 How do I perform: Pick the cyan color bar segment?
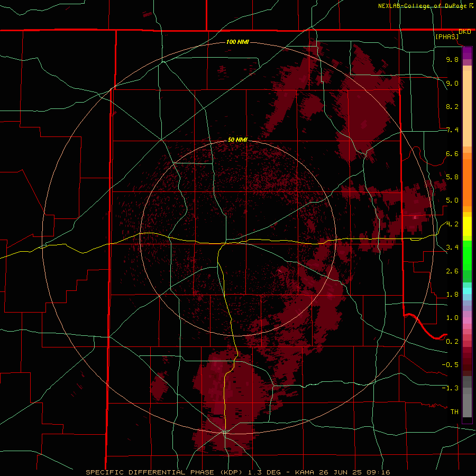pos(467,291)
